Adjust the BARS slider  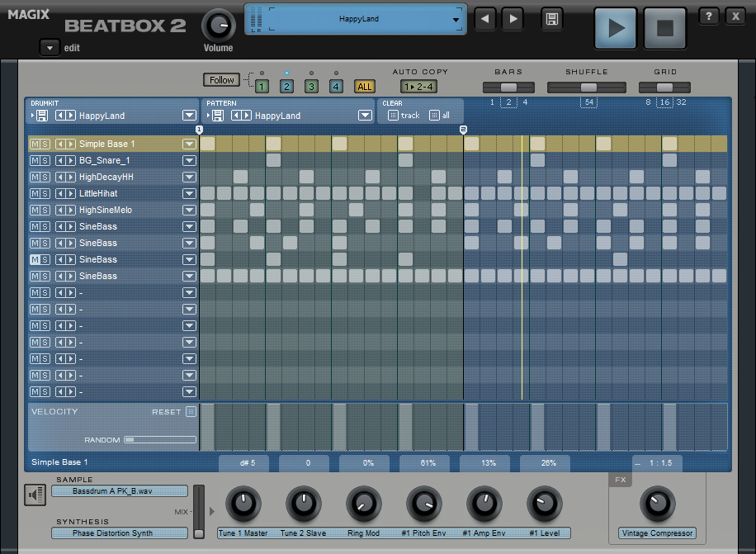(x=508, y=88)
